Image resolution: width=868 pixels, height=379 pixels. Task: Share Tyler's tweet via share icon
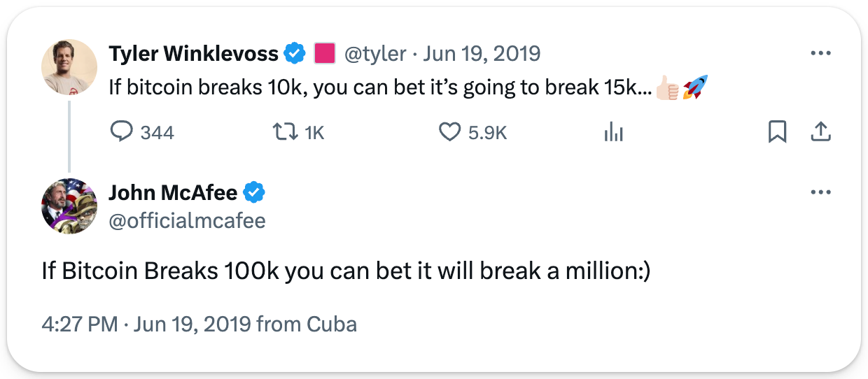pos(820,132)
